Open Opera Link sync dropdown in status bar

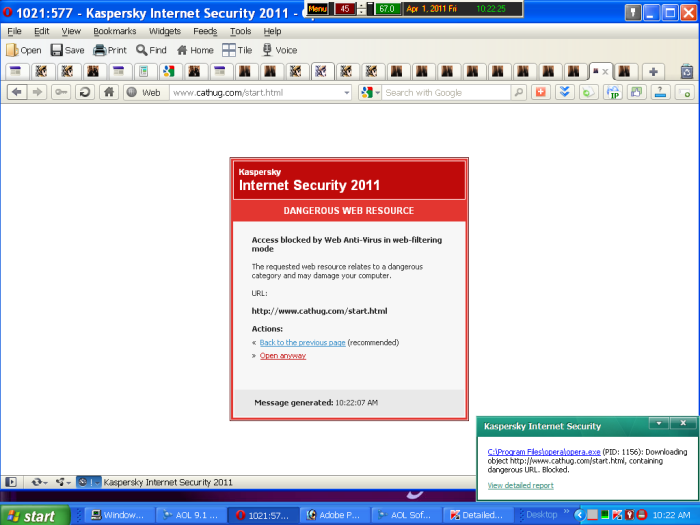tap(39, 482)
